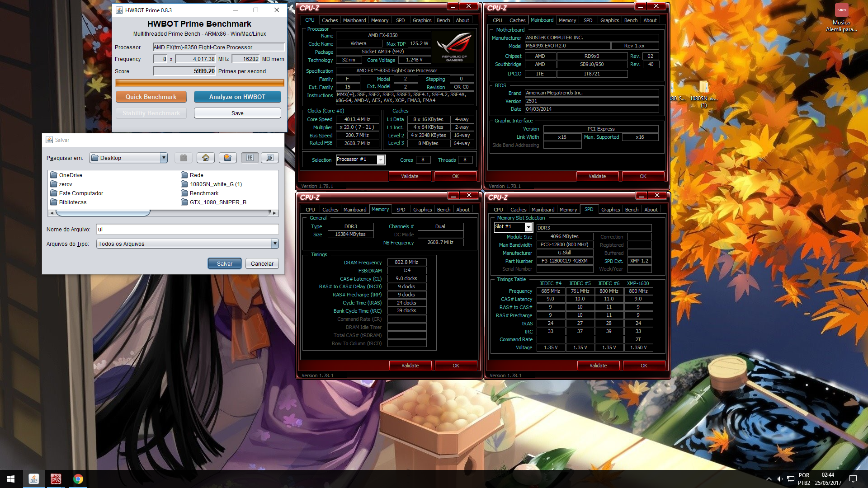This screenshot has width=868, height=488.
Task: Click the ROG CPU-Z taskbar icon
Action: point(56,479)
